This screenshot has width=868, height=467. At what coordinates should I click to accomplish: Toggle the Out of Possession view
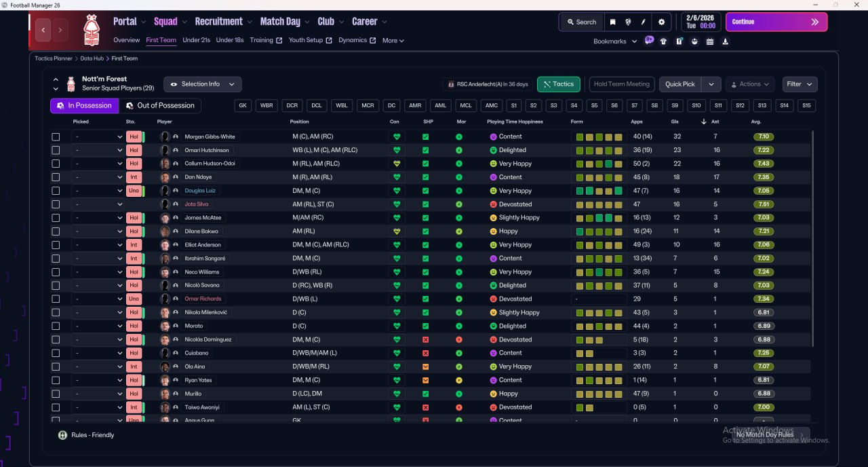(160, 106)
